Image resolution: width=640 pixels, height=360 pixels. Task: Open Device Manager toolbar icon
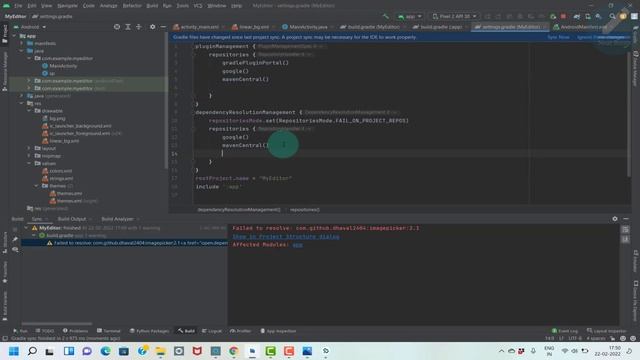click(x=588, y=16)
